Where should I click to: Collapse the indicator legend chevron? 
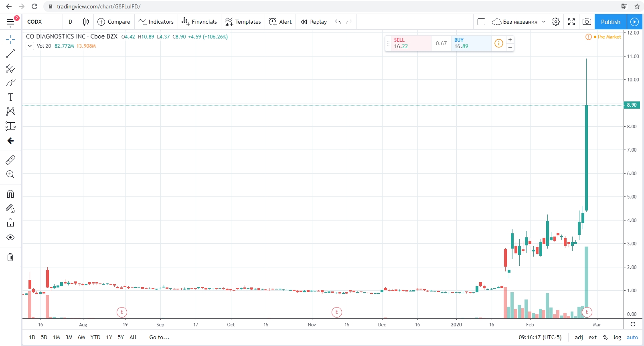pyautogui.click(x=30, y=46)
